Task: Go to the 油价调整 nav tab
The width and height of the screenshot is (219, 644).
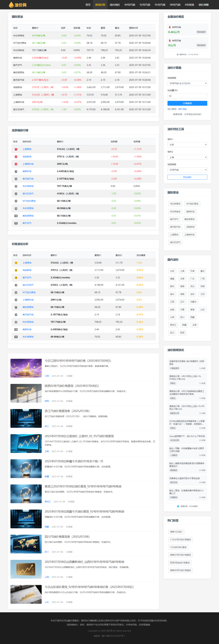Action: [203, 5]
